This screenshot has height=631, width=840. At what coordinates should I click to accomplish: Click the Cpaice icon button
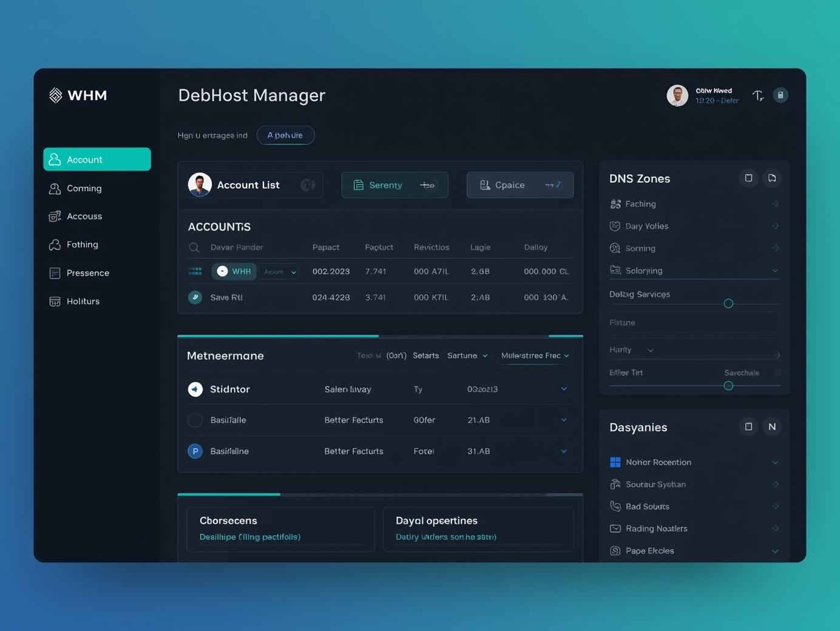484,185
